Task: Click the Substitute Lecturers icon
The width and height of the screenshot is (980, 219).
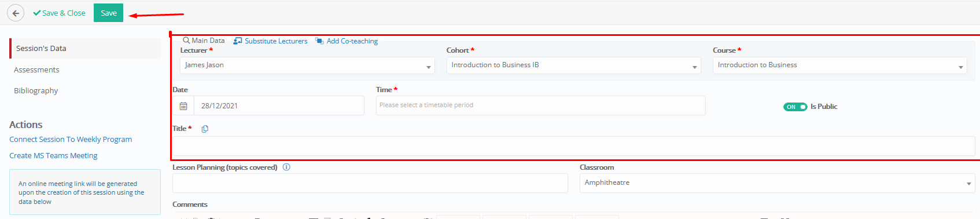Action: [238, 41]
